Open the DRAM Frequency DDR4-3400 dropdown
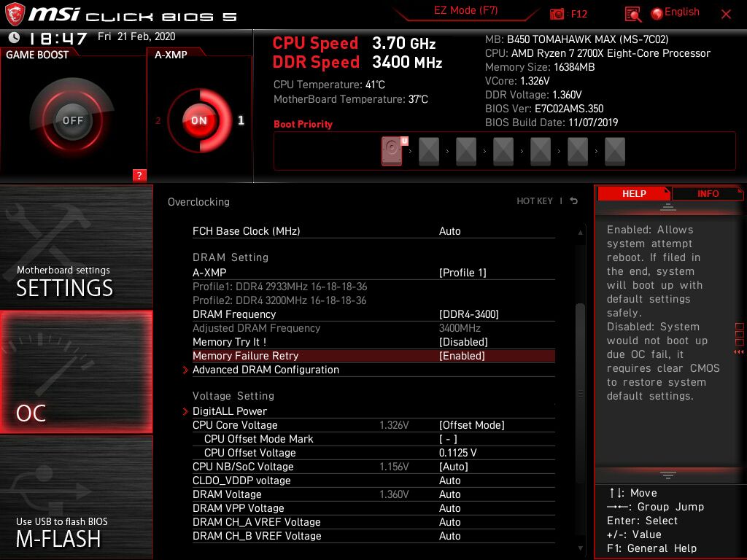Viewport: 747px width, 560px height. click(469, 314)
